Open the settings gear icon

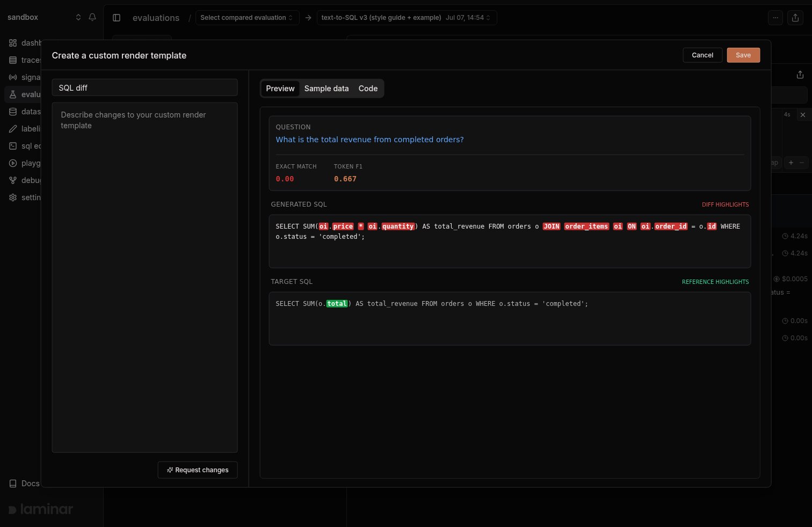point(13,197)
